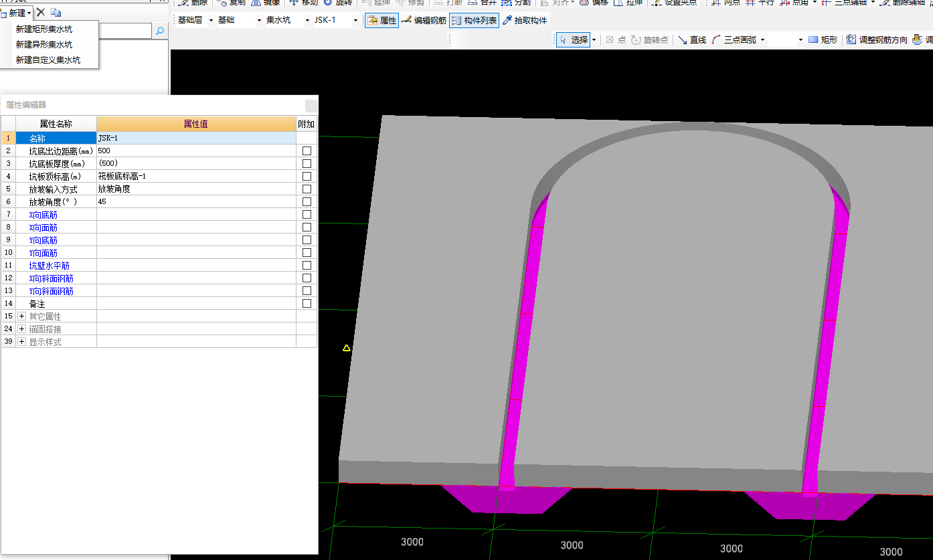Screen dimensions: 933x560
Task: Click the X向斜面钢筋 property link
Action: (x=51, y=278)
